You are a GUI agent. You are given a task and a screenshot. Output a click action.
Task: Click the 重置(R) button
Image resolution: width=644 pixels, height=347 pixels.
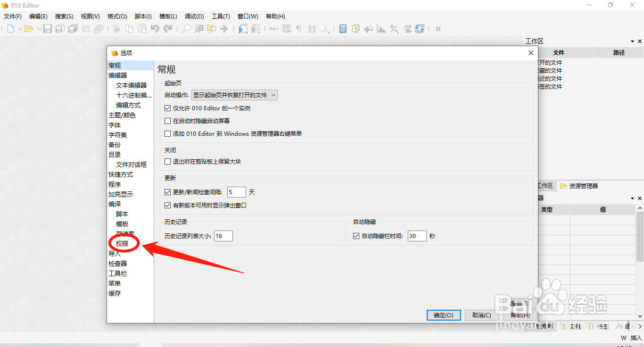click(x=520, y=304)
